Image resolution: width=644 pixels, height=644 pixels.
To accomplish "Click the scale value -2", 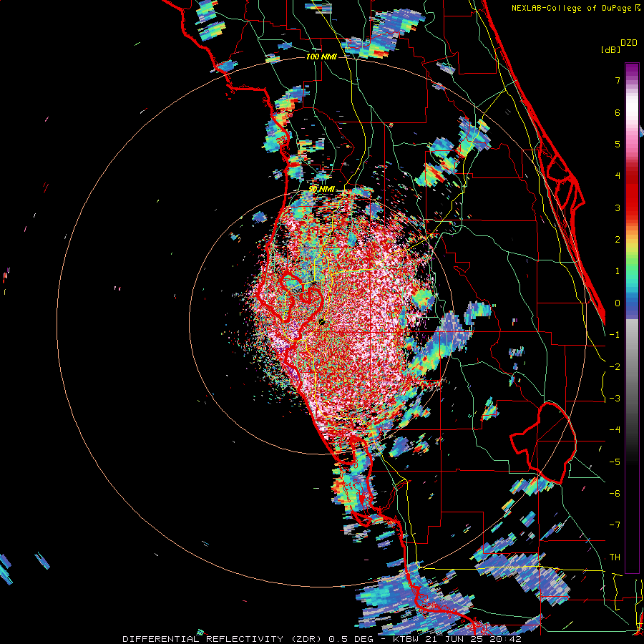I will click(x=615, y=367).
